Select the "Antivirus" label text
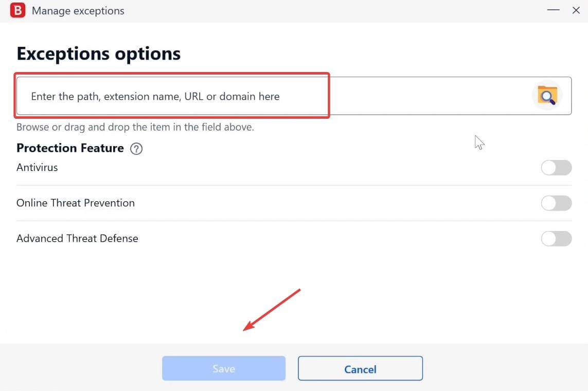Image resolution: width=588 pixels, height=391 pixels. click(x=37, y=168)
